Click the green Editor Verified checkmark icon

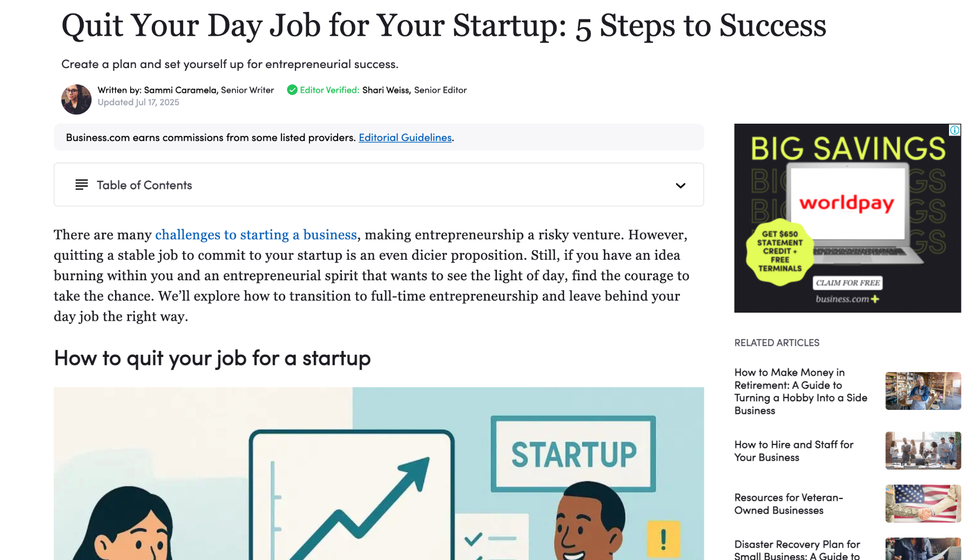tap(292, 90)
